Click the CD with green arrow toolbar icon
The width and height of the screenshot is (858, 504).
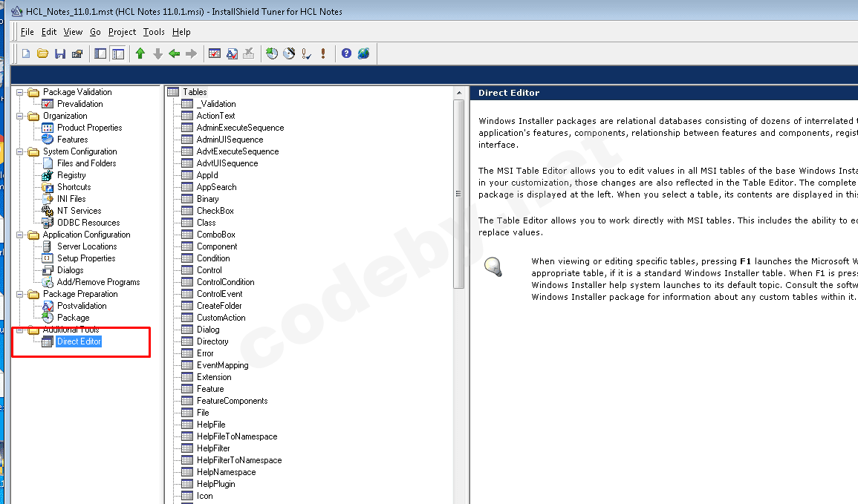point(272,53)
